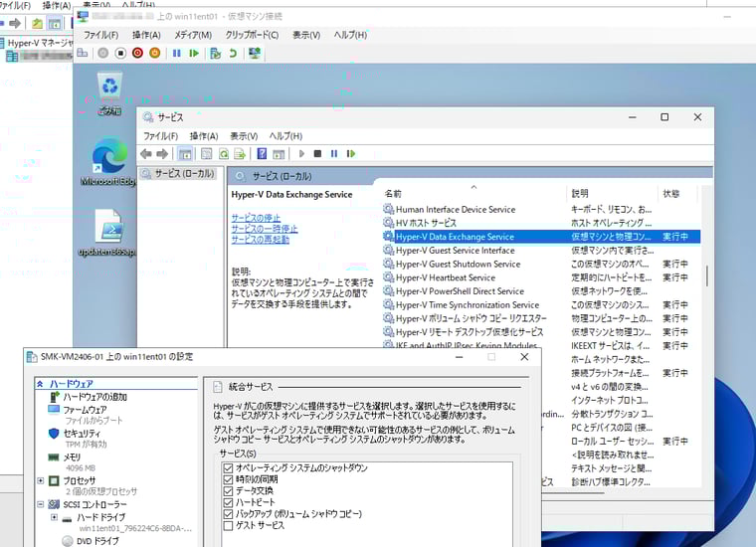756x547 pixels.
Task: Toggle the 時刻の同期 checkbox
Action: (x=229, y=479)
